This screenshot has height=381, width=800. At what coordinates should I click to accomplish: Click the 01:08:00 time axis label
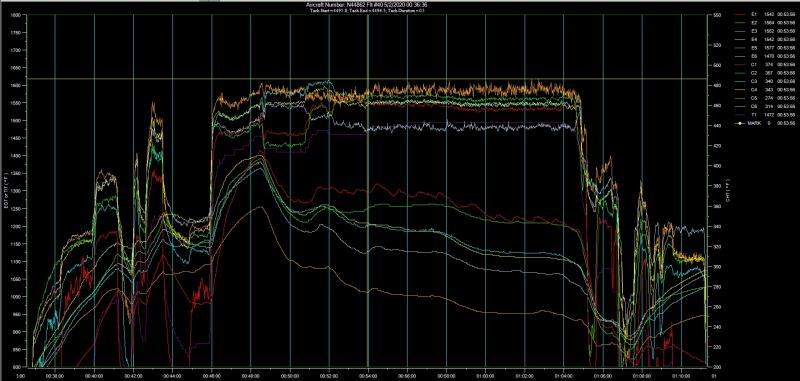tap(642, 375)
